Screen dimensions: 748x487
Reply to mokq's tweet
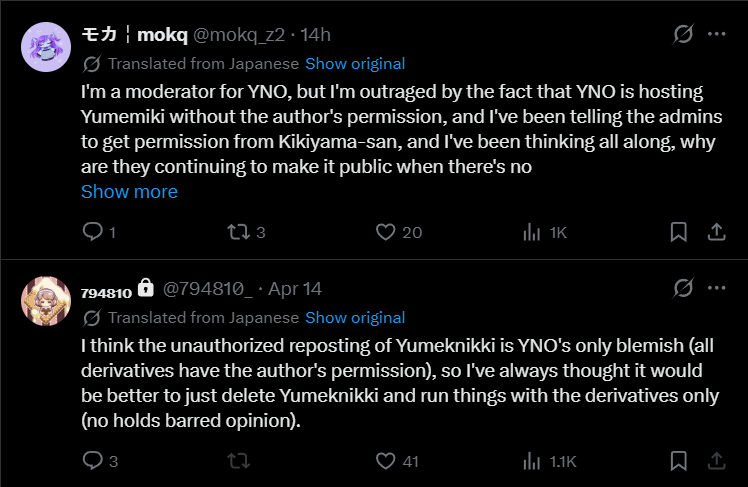click(x=92, y=232)
